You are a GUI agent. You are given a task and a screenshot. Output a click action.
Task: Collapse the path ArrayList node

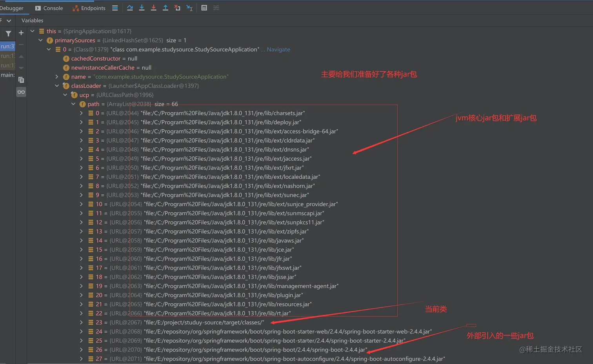[73, 104]
